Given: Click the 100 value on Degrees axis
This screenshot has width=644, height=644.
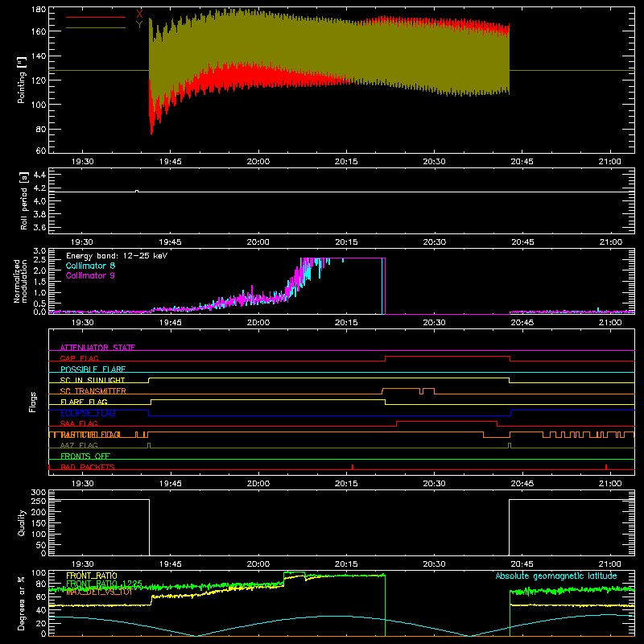Looking at the screenshot, I should click(x=39, y=573).
